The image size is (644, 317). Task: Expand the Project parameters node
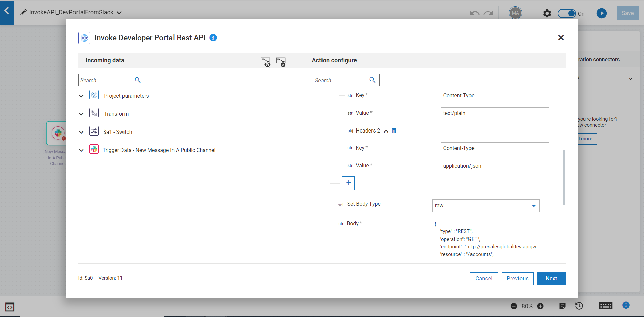(x=81, y=96)
